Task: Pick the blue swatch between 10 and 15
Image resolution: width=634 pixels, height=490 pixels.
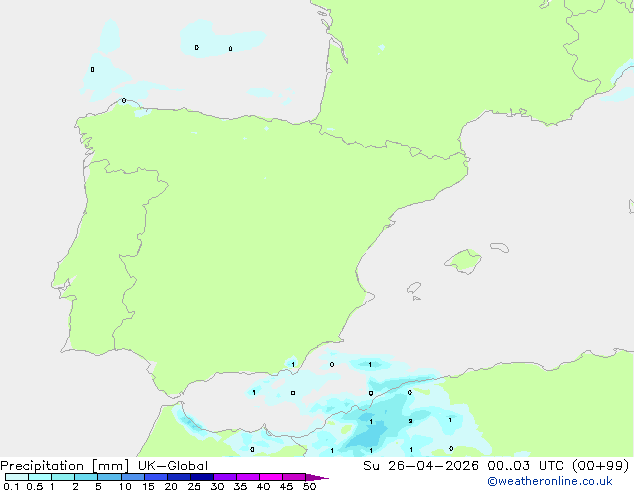Action: coord(132,477)
